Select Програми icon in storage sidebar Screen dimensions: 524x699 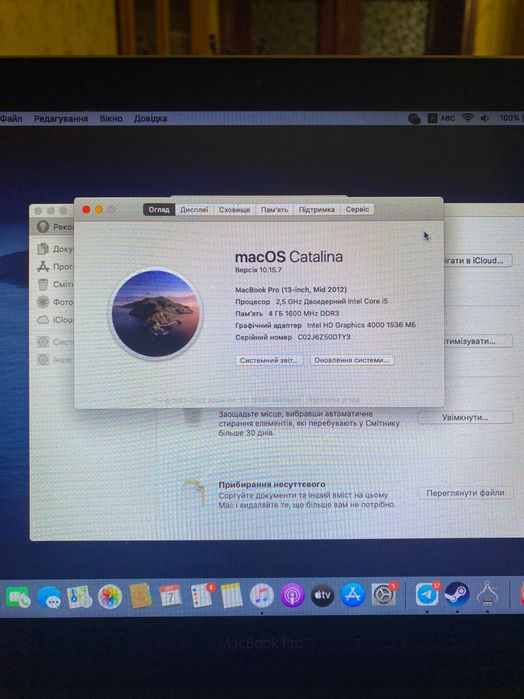coord(43,267)
